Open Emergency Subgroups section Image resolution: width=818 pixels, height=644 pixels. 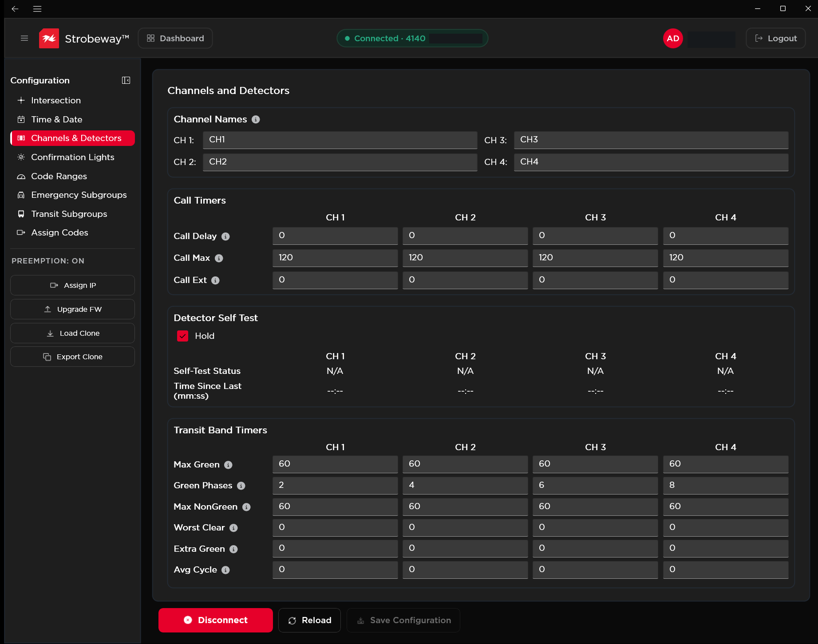(x=72, y=195)
